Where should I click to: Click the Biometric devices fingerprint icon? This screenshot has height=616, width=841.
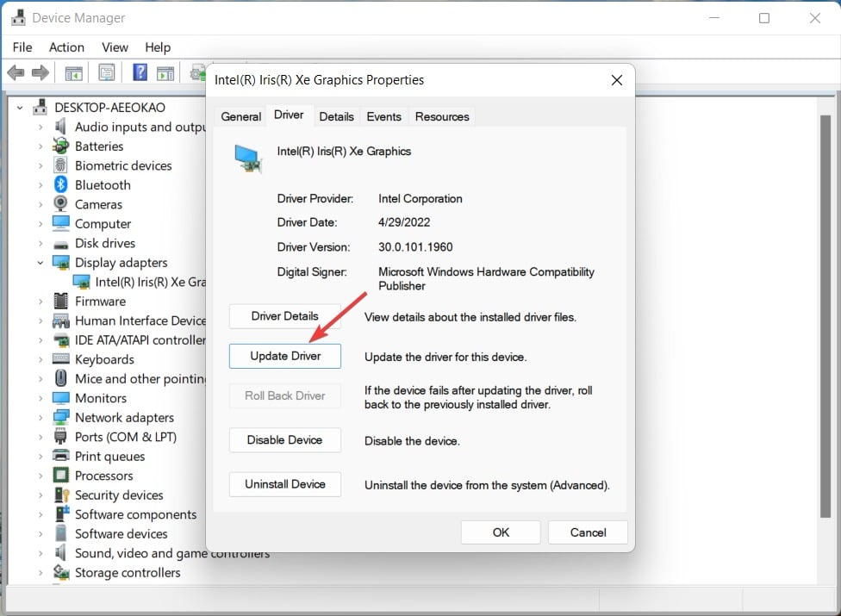(60, 165)
